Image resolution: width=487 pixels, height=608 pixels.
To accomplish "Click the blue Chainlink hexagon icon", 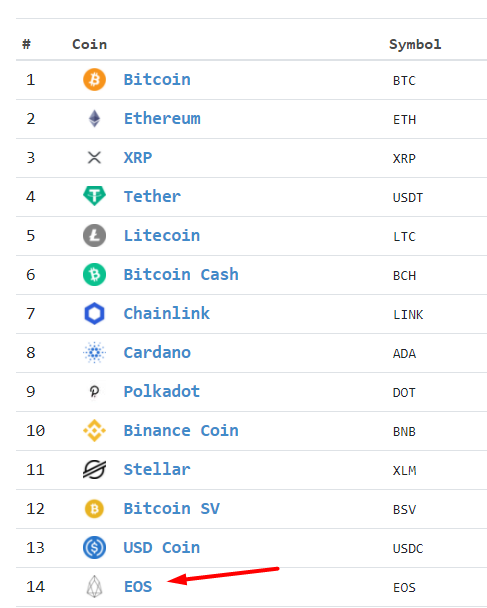I will (94, 313).
